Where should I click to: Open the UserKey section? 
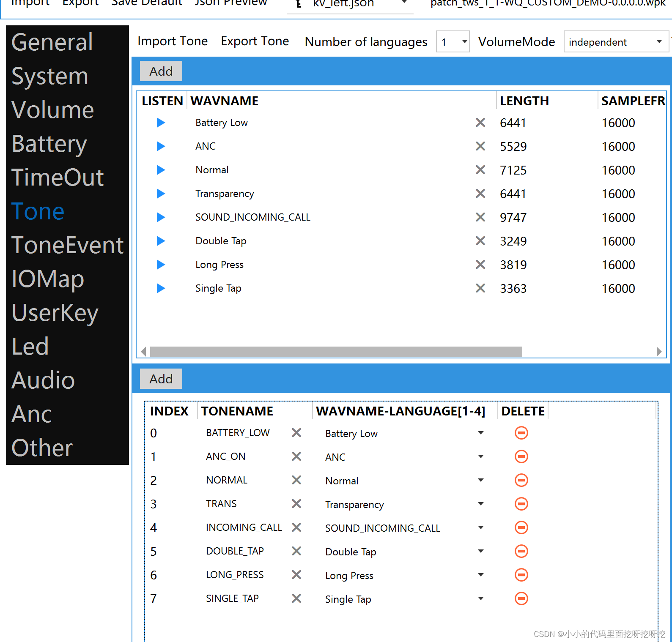coord(55,313)
